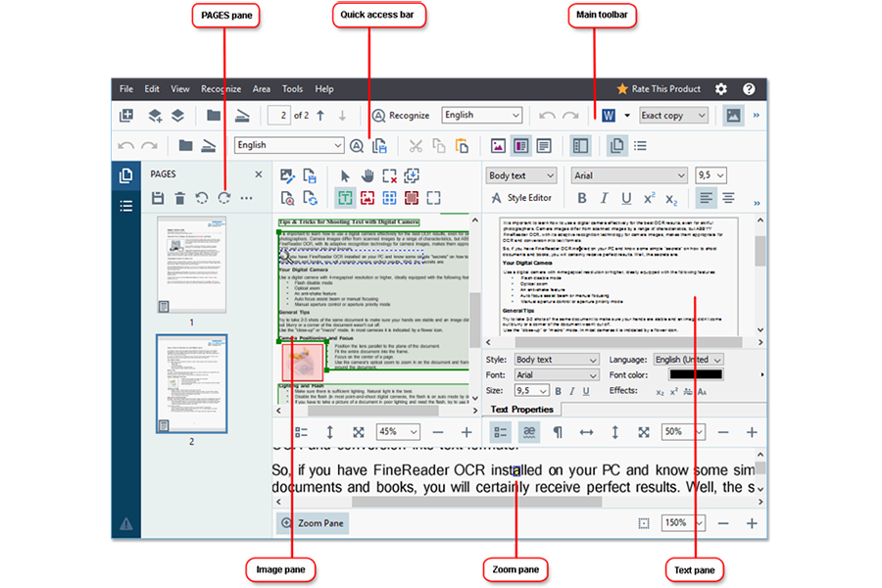Click Rate This Product link
The image size is (882, 588).
(659, 89)
